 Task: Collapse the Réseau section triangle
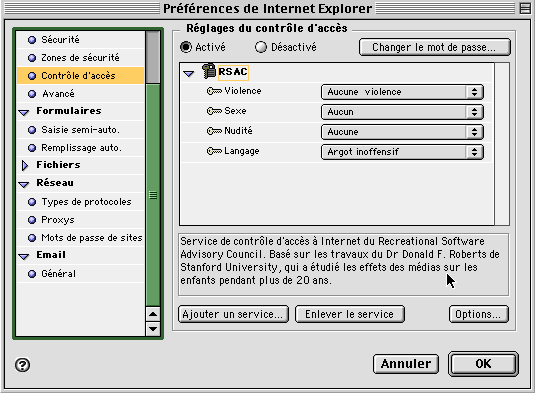tap(24, 185)
